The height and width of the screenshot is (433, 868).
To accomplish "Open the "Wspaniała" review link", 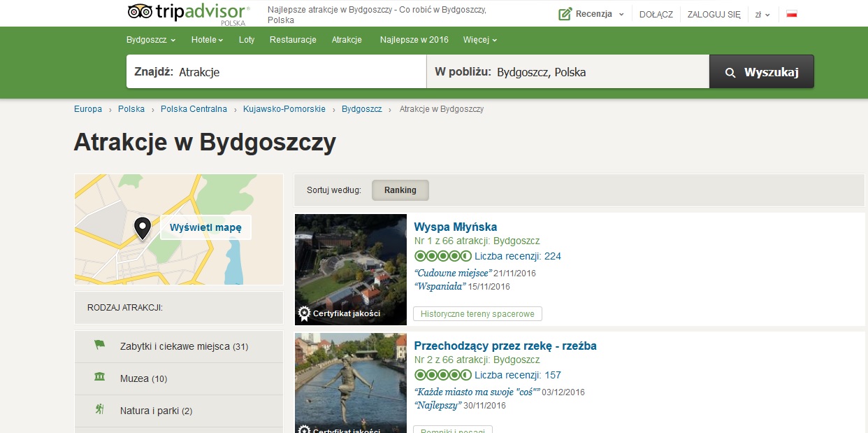I will 440,286.
